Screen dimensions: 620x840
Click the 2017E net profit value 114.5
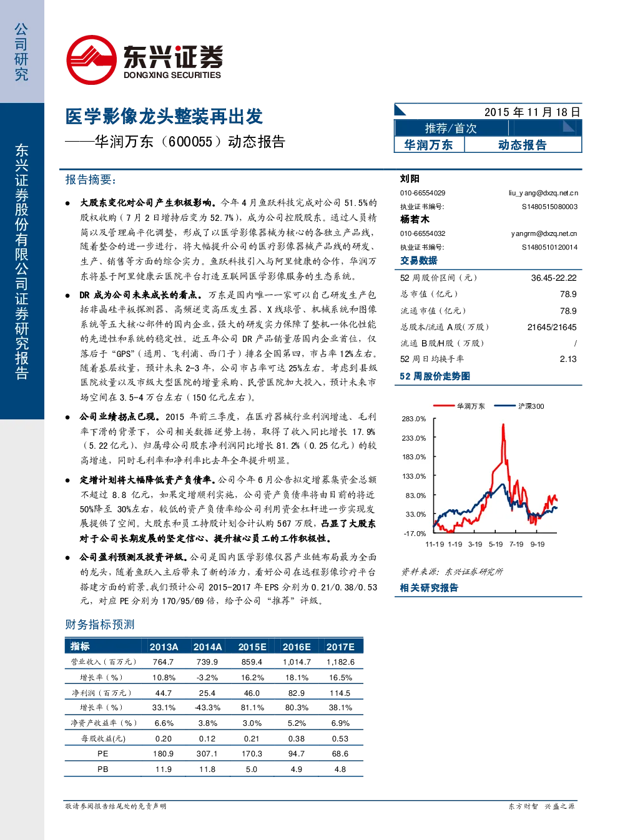pos(340,693)
